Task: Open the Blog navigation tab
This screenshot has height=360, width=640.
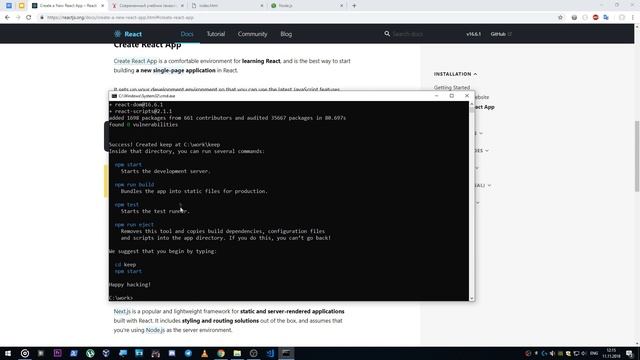Action: (x=286, y=34)
